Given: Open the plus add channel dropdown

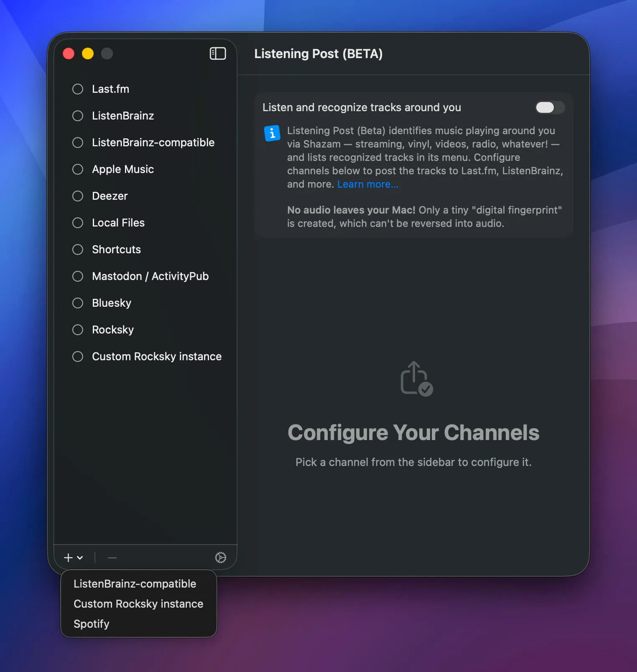Looking at the screenshot, I should tap(73, 557).
